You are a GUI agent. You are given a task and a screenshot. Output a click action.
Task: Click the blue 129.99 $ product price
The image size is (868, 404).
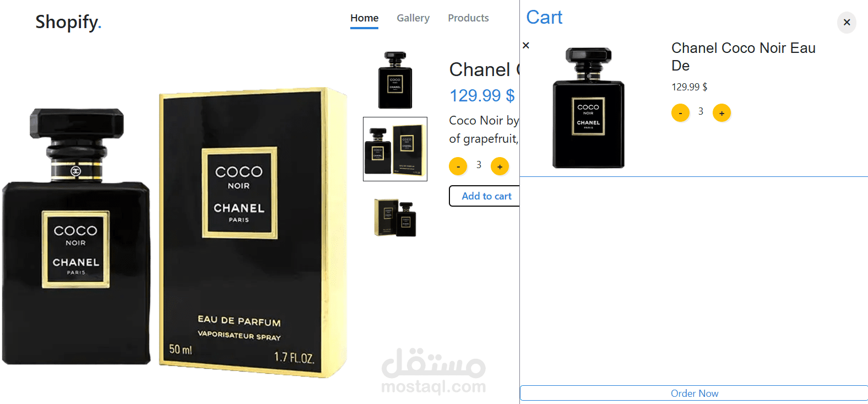pyautogui.click(x=482, y=96)
